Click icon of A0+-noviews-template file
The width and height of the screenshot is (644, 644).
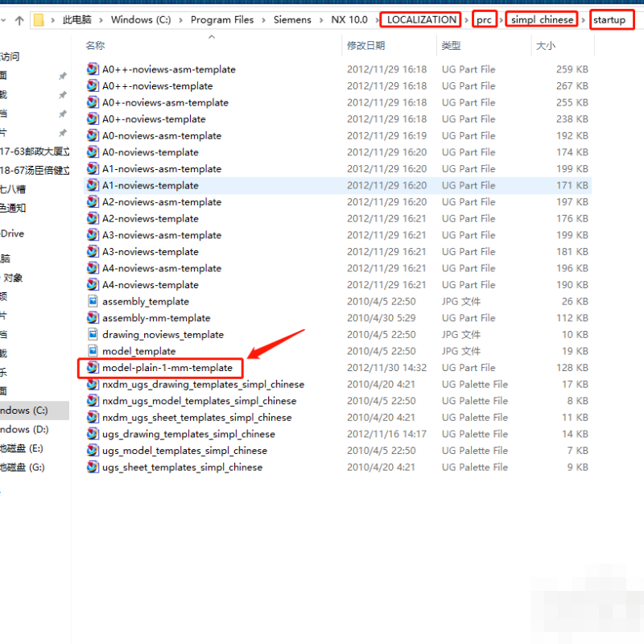pyautogui.click(x=93, y=118)
